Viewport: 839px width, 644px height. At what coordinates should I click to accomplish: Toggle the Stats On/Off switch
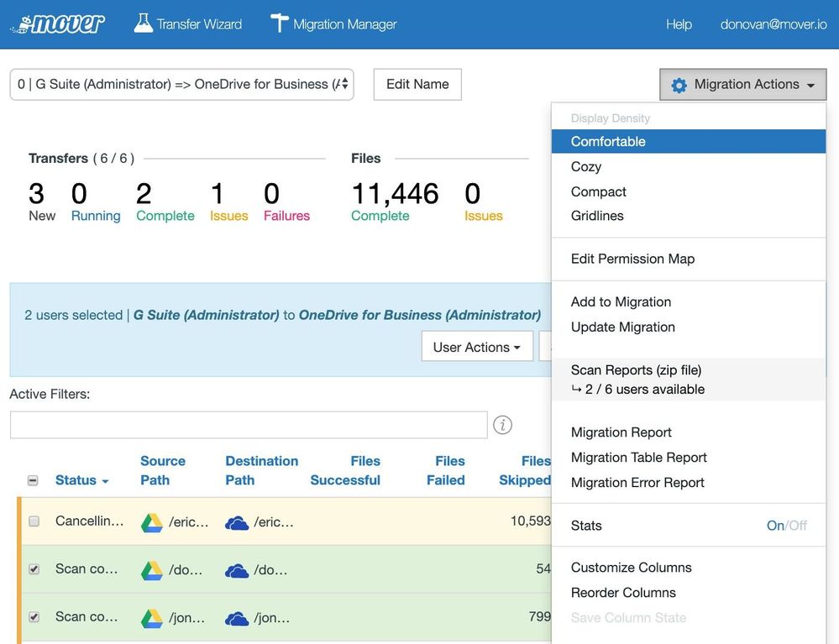(x=786, y=526)
